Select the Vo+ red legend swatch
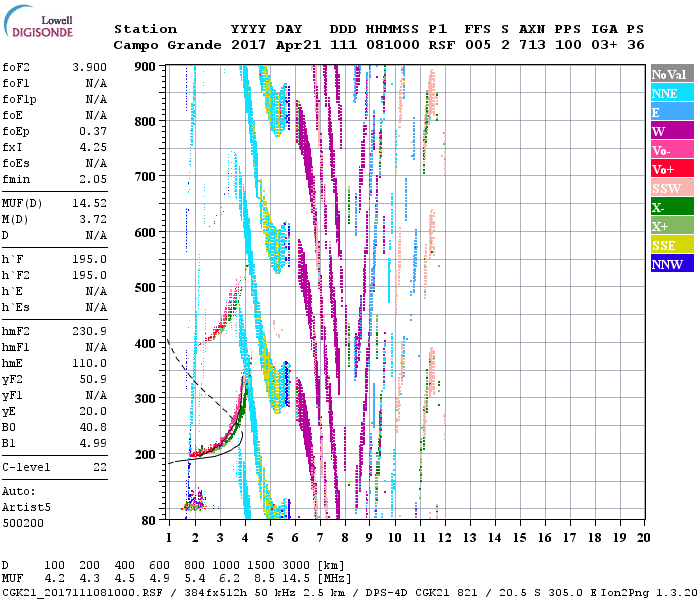This screenshot has width=700, height=600. (672, 168)
